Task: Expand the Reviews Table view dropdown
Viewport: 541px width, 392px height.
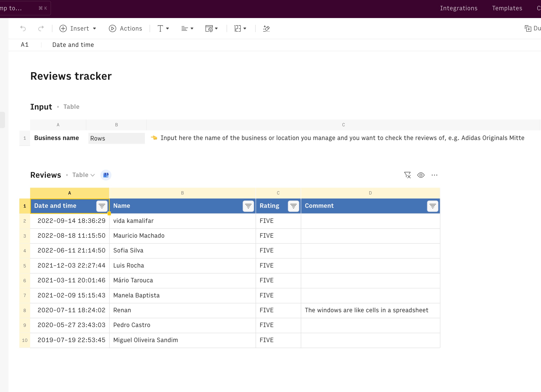Action: [84, 175]
